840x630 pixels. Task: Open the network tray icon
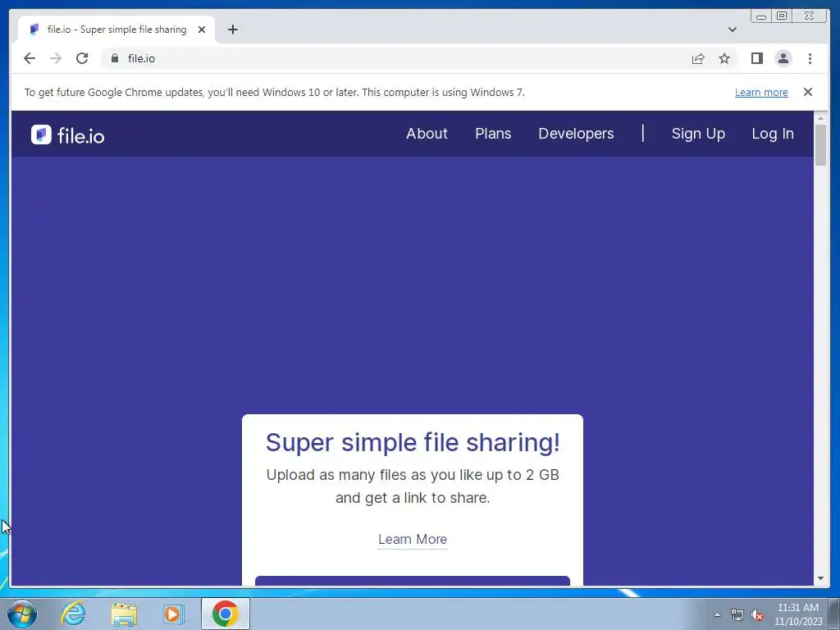(x=737, y=614)
